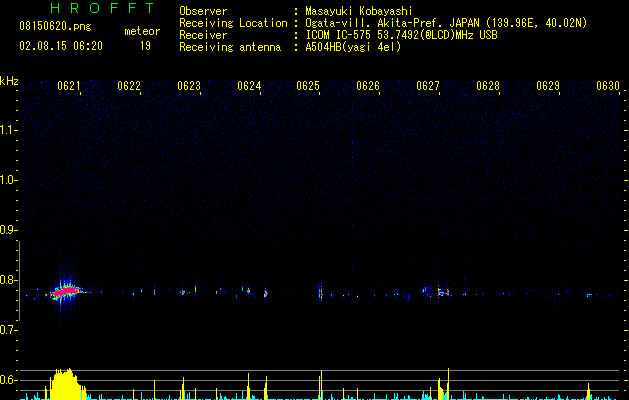
Task: Click the 0625 time marker
Action: click(308, 86)
